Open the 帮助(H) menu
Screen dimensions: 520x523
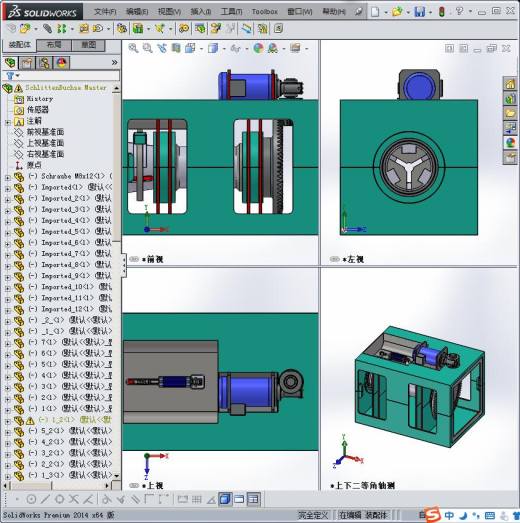(334, 12)
